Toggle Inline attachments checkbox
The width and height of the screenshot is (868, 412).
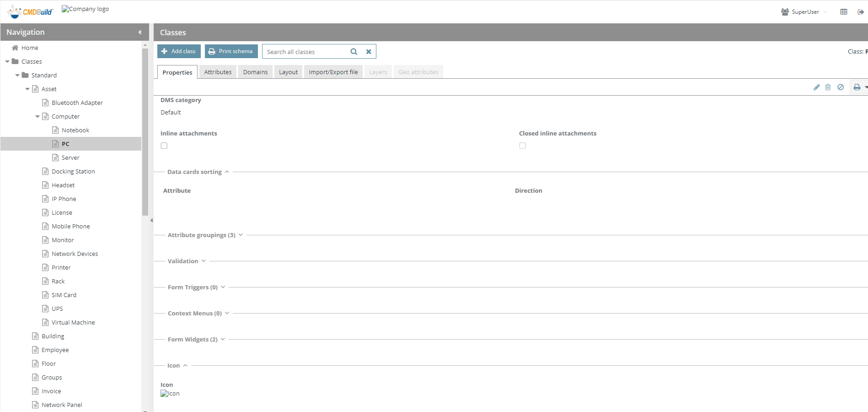164,146
